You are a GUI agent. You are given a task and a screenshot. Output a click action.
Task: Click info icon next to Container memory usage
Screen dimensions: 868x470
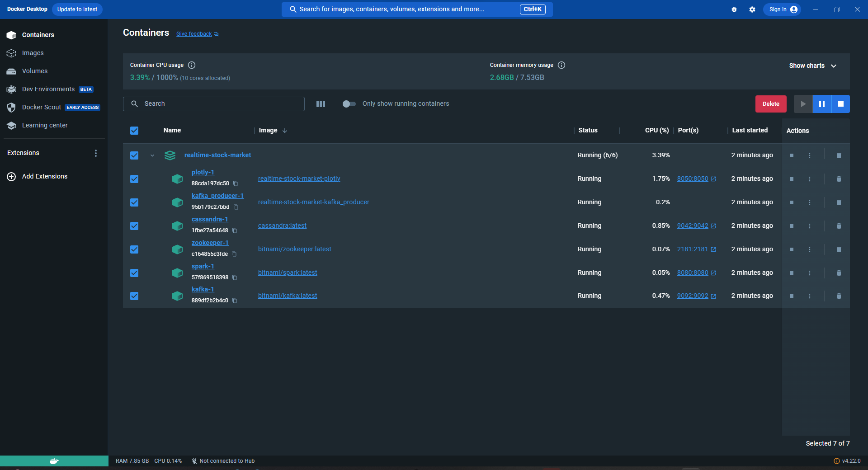[x=561, y=65]
